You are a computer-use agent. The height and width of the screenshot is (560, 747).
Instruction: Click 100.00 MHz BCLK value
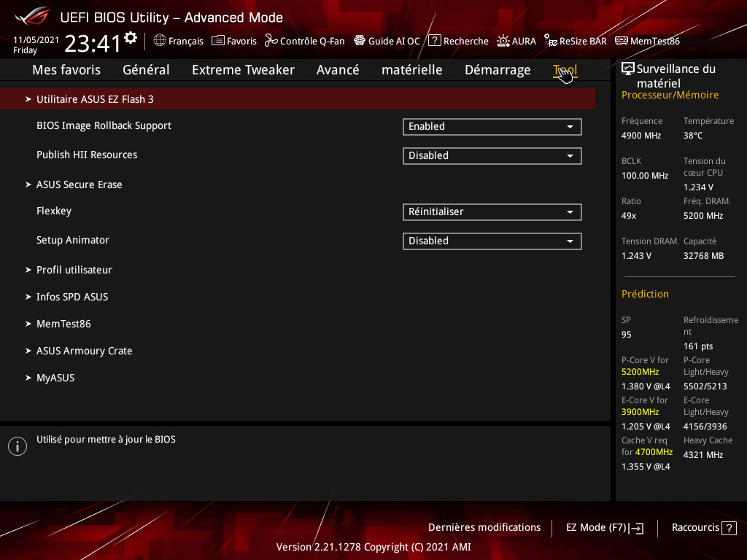[x=645, y=176]
